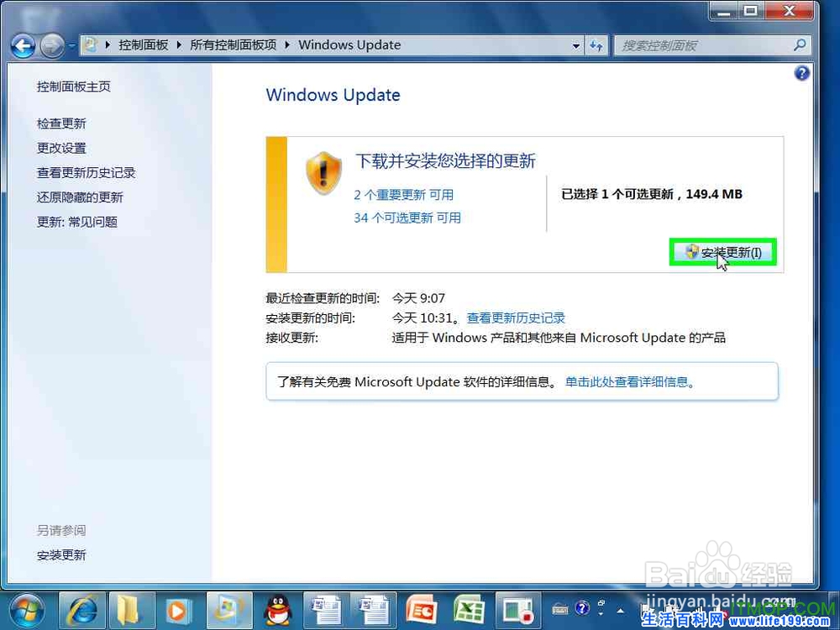The height and width of the screenshot is (630, 840).
Task: Open Installed Updates (安装更新) under See also
Action: pyautogui.click(x=61, y=555)
